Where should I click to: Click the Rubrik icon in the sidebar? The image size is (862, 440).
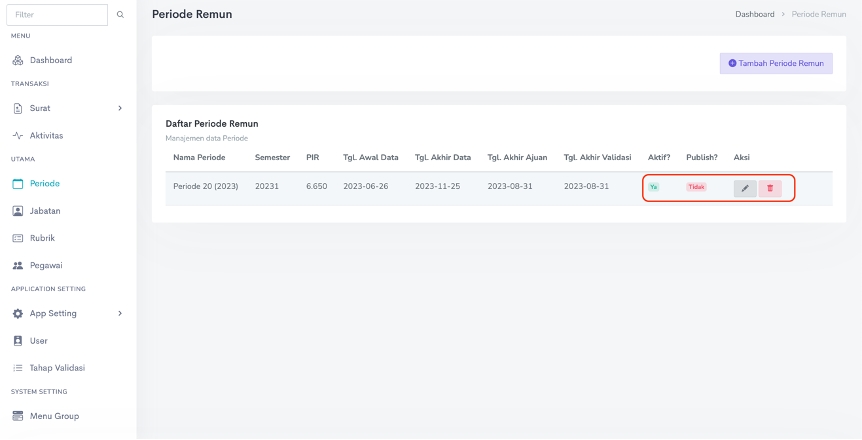(x=17, y=238)
